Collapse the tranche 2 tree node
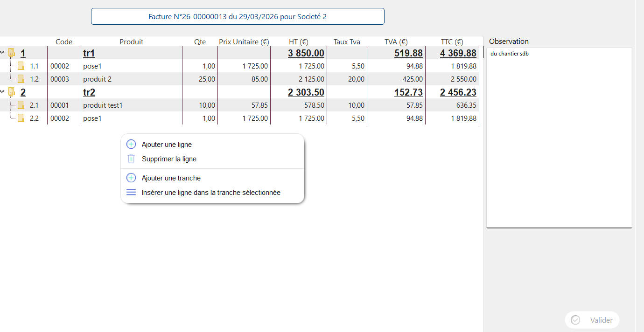Image resolution: width=644 pixels, height=332 pixels. click(x=2, y=92)
